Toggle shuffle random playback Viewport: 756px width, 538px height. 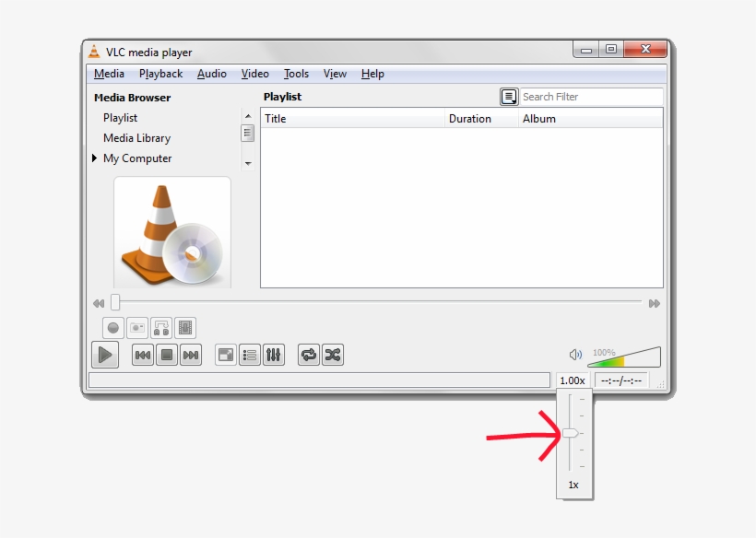click(333, 355)
